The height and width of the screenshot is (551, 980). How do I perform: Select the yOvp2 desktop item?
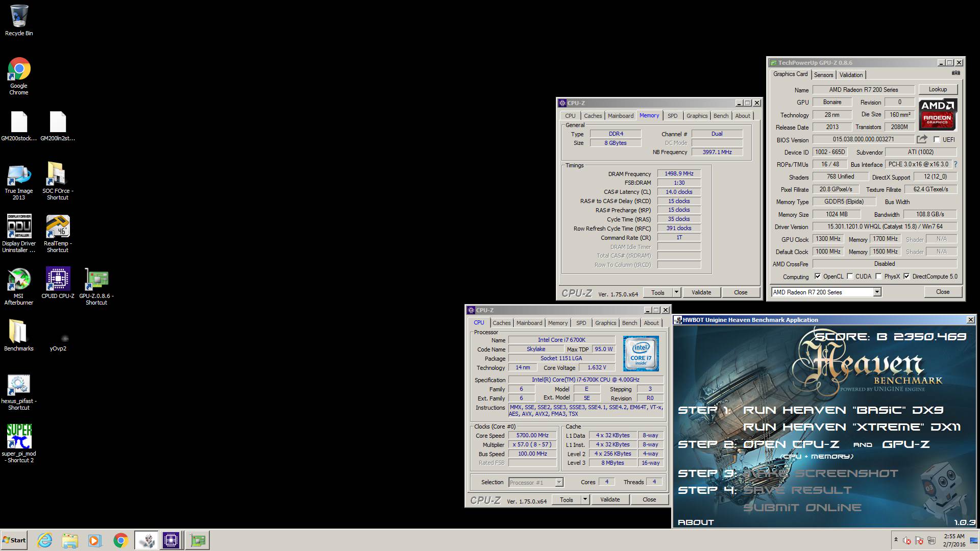(x=58, y=342)
